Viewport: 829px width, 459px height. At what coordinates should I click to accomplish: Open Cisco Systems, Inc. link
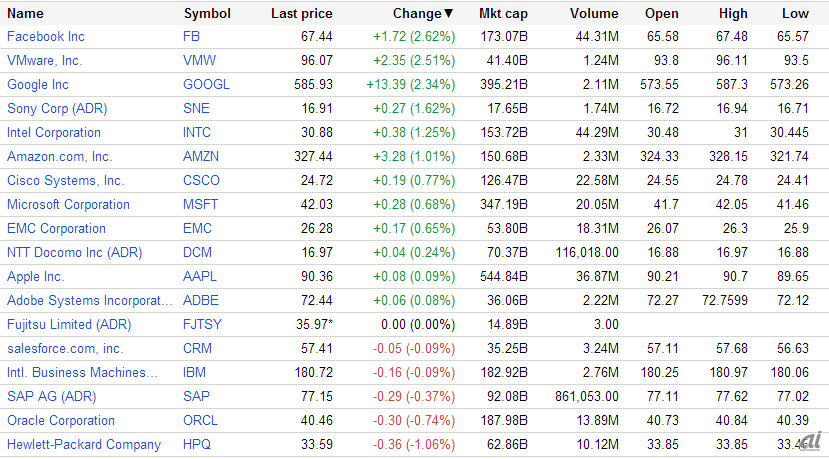pos(66,180)
